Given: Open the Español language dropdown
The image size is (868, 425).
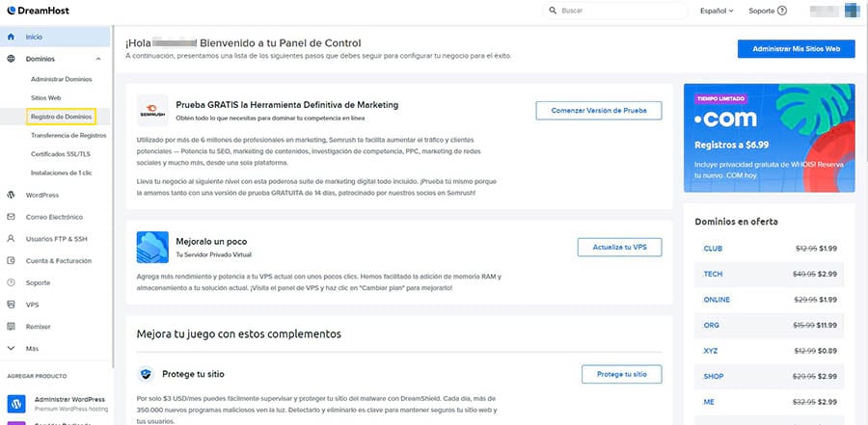Looking at the screenshot, I should (x=717, y=12).
